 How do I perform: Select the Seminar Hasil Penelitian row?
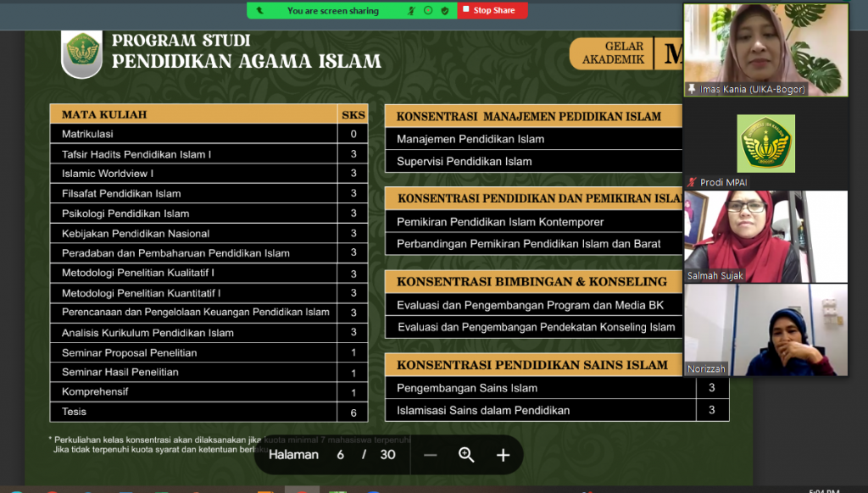pos(209,372)
